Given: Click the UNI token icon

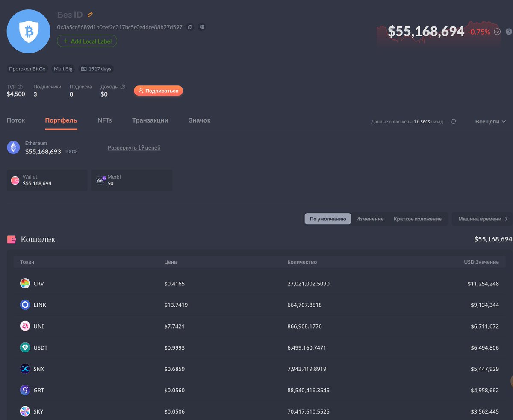Looking at the screenshot, I should pos(25,326).
